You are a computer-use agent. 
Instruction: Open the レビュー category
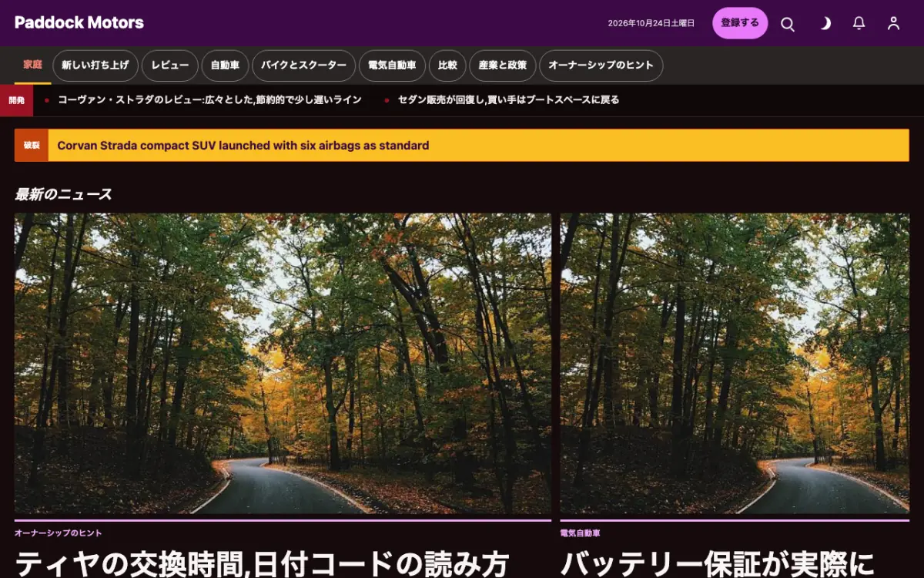coord(170,66)
